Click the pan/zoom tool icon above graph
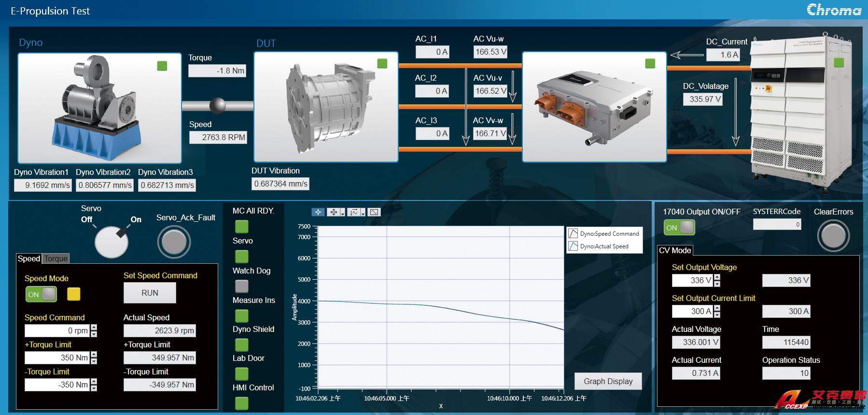Image resolution: width=868 pixels, height=415 pixels. click(x=333, y=212)
